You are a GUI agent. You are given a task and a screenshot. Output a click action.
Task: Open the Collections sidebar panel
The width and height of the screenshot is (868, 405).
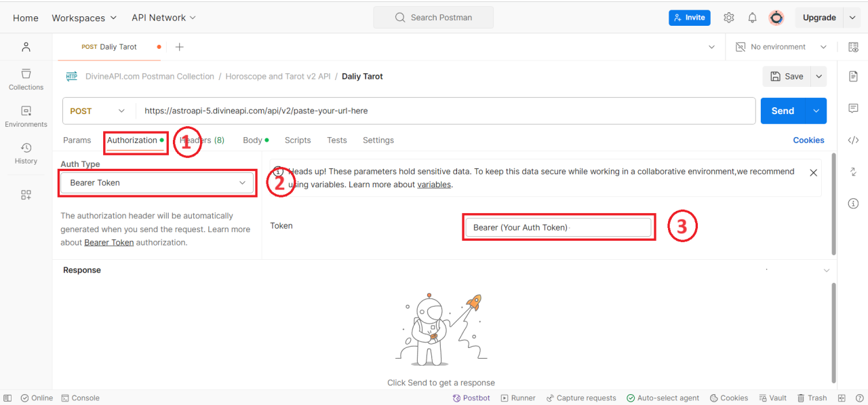[26, 79]
